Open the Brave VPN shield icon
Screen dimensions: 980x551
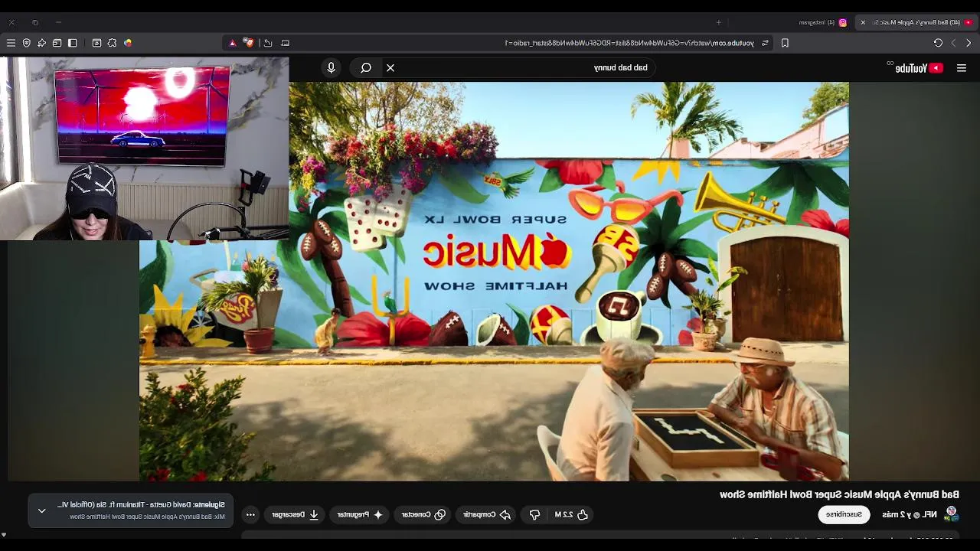click(x=27, y=43)
